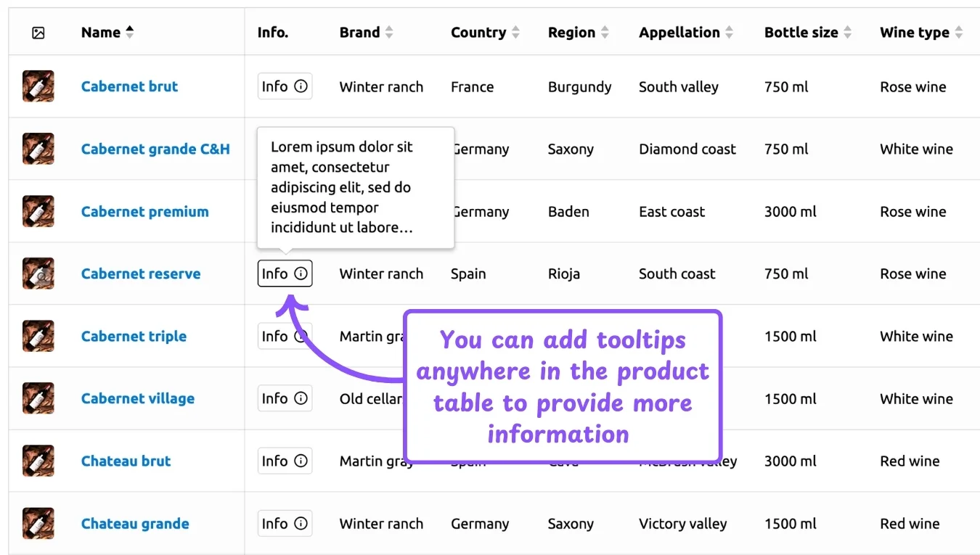Viewport: 980px width, 555px height.
Task: Click the Lorem ipsum tooltip text
Action: point(342,187)
